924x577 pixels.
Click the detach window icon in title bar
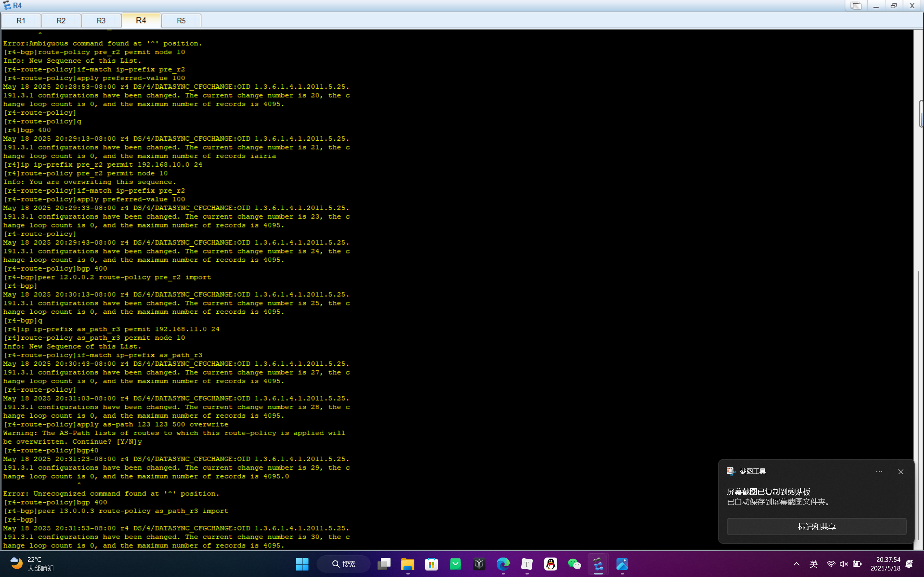pos(856,6)
